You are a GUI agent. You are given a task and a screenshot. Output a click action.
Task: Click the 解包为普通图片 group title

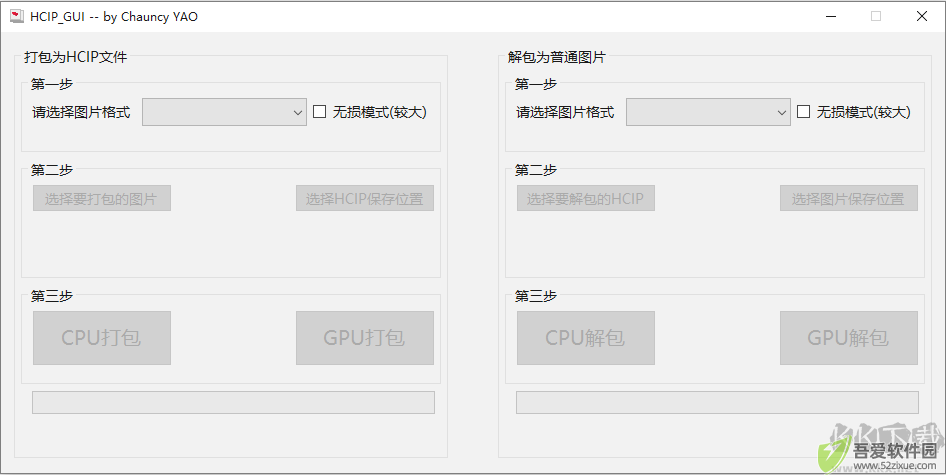[x=557, y=57]
